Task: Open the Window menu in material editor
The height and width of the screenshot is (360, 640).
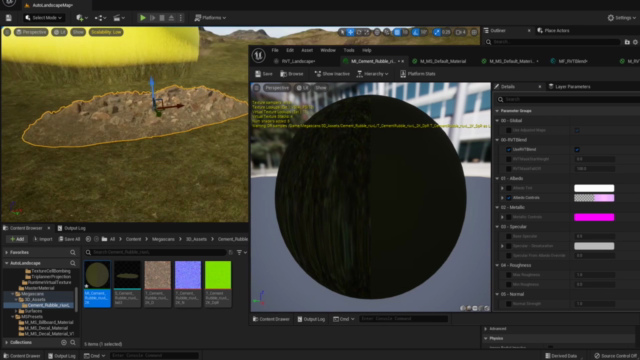Action: tap(328, 50)
